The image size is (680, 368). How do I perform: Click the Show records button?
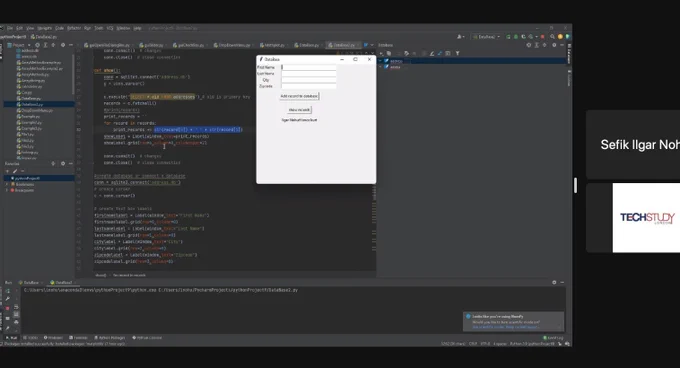(299, 110)
